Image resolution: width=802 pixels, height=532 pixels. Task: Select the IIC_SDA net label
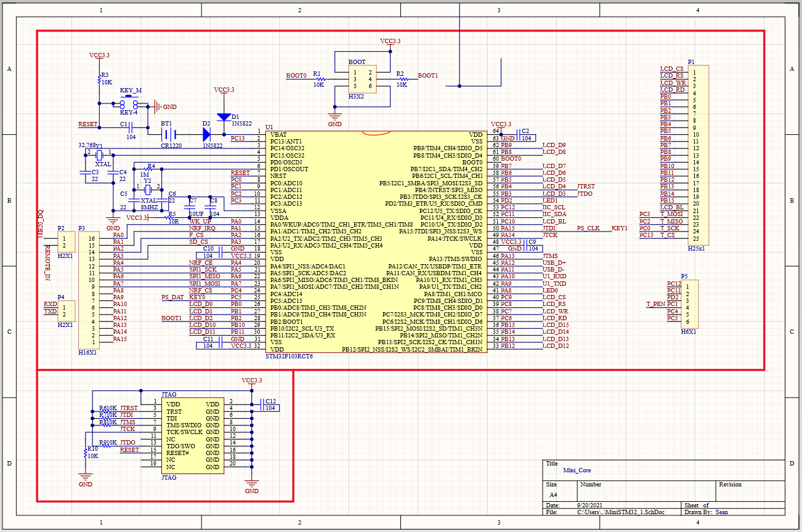pos(554,214)
